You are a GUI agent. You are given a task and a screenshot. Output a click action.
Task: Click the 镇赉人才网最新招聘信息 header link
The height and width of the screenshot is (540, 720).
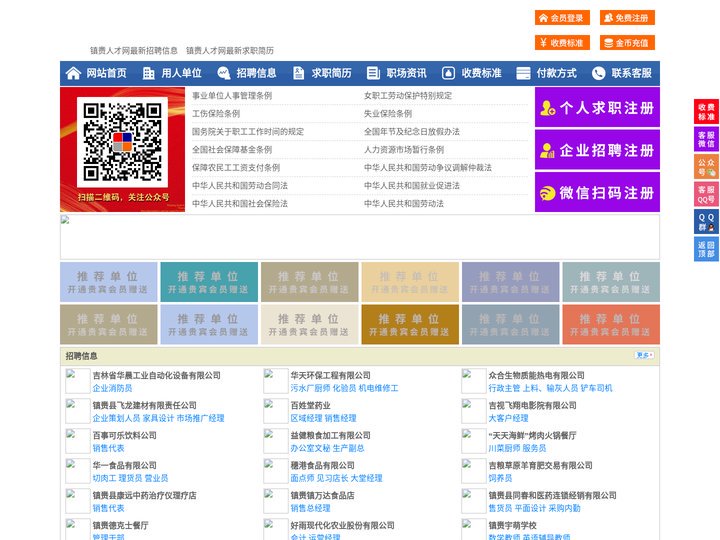[x=134, y=51]
